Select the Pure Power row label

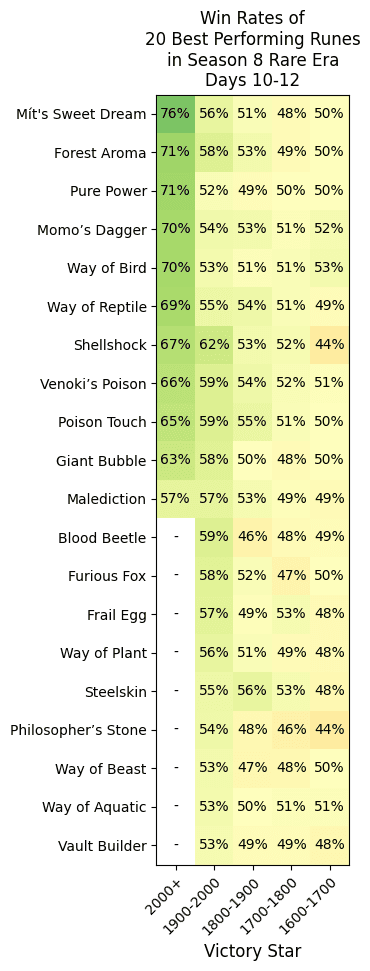click(108, 191)
